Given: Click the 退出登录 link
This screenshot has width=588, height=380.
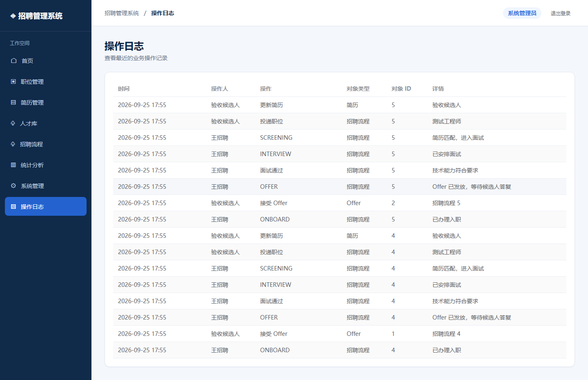Looking at the screenshot, I should (x=561, y=13).
